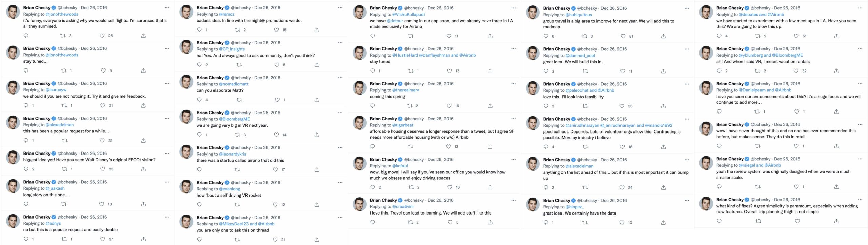Share the Walt Disney EPCOT vision tweet
Screen dimensions: 868x245
click(143, 169)
